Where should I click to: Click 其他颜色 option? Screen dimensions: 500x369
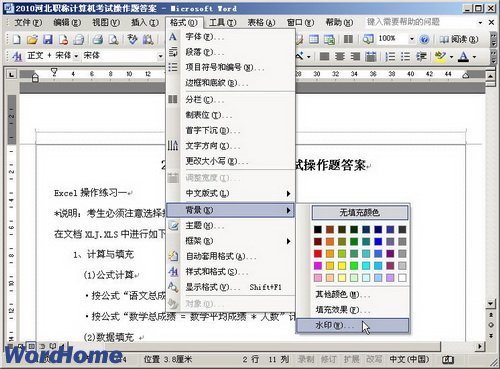click(x=352, y=295)
